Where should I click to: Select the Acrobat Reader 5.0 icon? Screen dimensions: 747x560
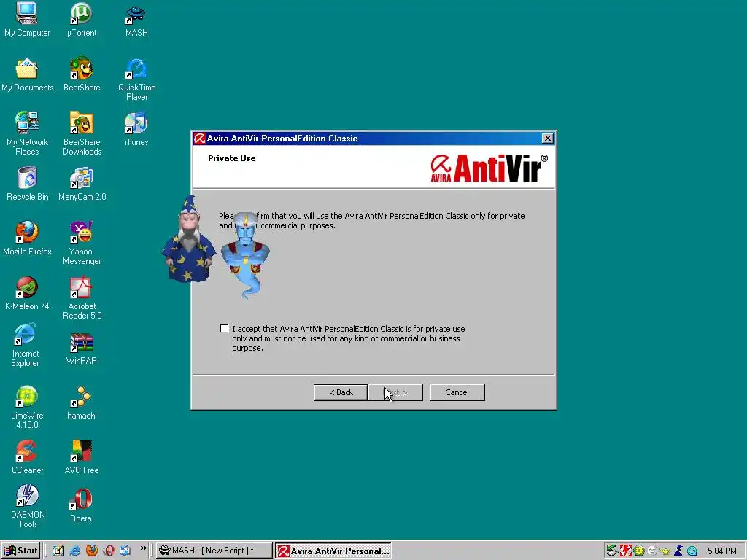pyautogui.click(x=82, y=297)
